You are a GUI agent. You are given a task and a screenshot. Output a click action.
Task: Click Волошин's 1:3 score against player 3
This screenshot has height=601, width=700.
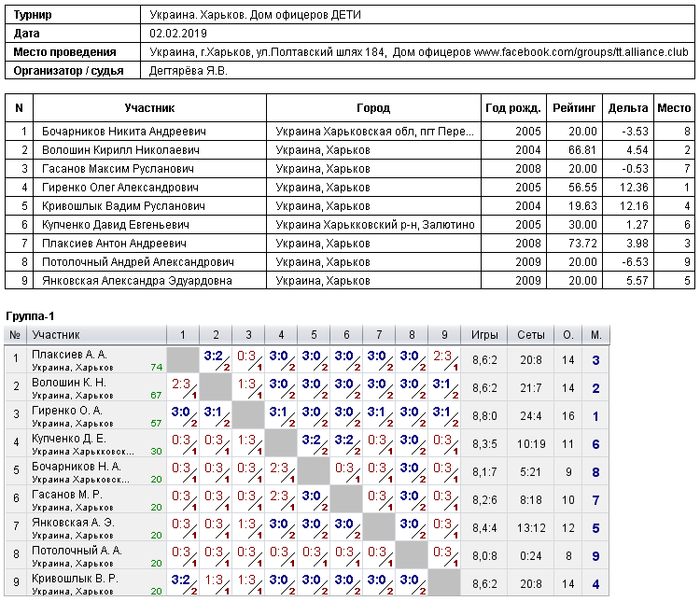pyautogui.click(x=246, y=384)
